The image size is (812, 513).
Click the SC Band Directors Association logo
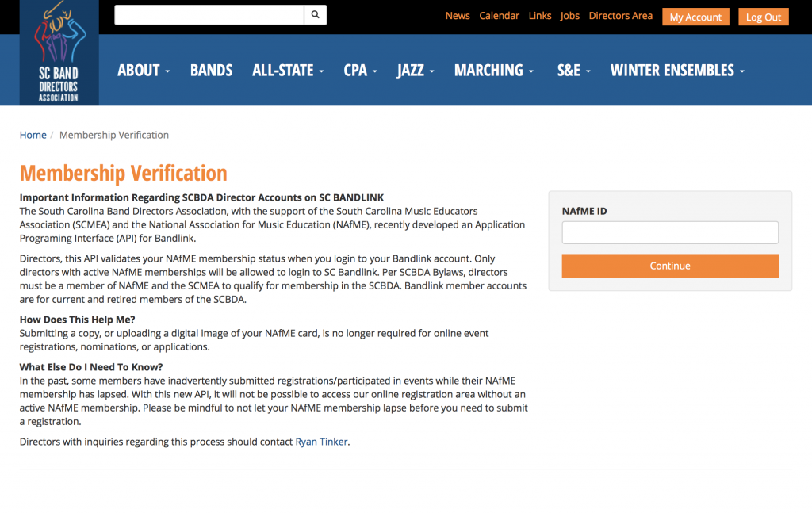59,52
